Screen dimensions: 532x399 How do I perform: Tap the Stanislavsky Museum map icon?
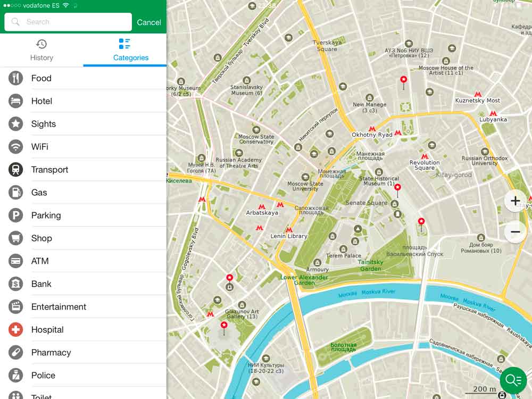pyautogui.click(x=247, y=80)
